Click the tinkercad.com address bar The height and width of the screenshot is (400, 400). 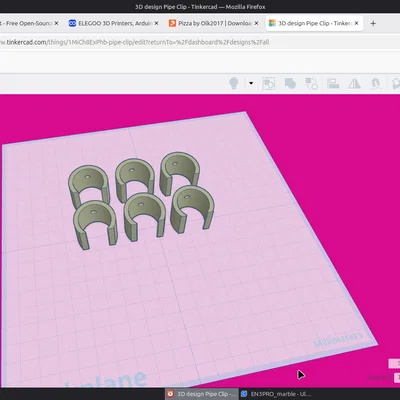tap(200, 42)
